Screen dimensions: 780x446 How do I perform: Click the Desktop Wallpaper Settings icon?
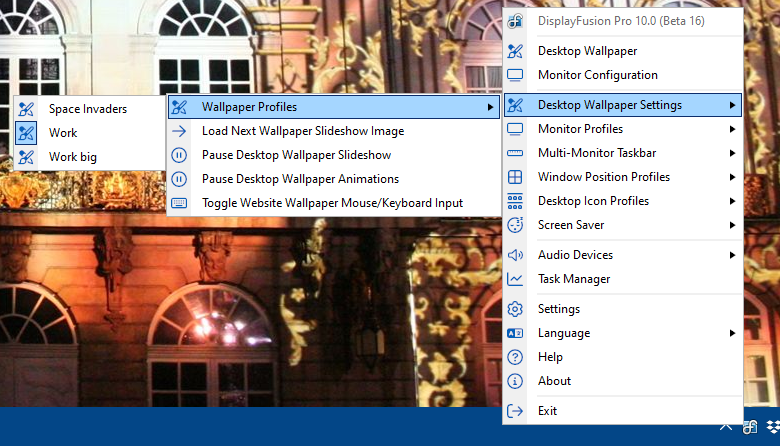tap(515, 105)
